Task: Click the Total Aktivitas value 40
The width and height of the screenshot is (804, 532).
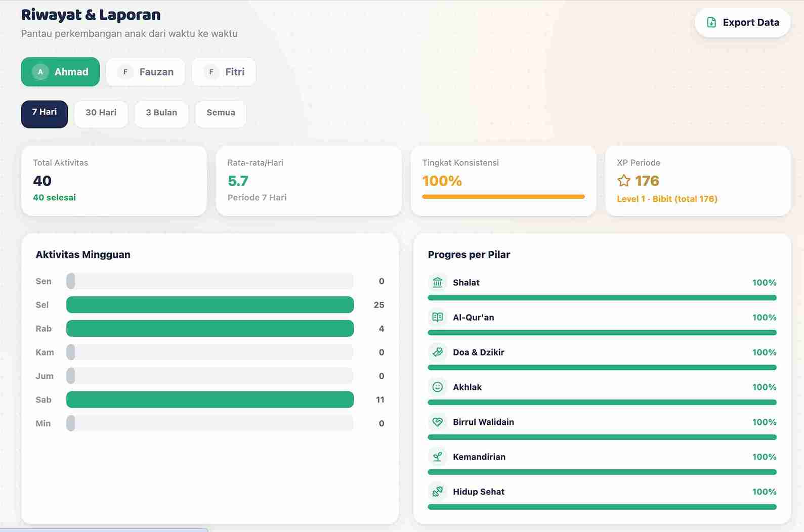Action: [x=43, y=181]
